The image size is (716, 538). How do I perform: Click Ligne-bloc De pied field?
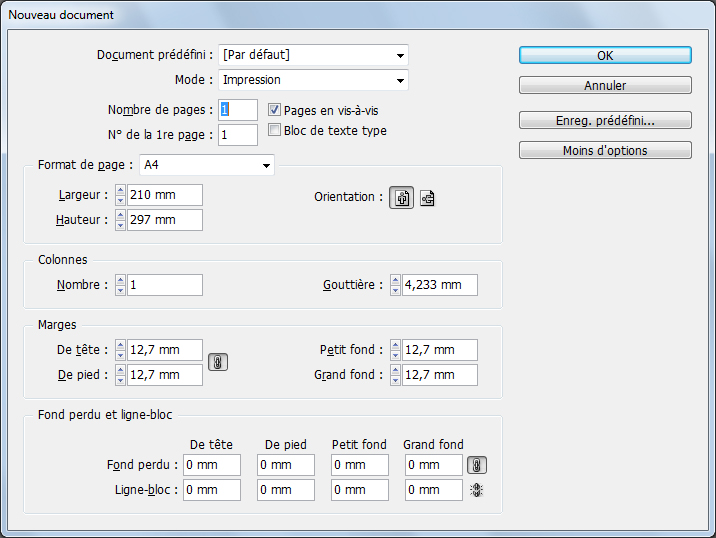tap(286, 490)
